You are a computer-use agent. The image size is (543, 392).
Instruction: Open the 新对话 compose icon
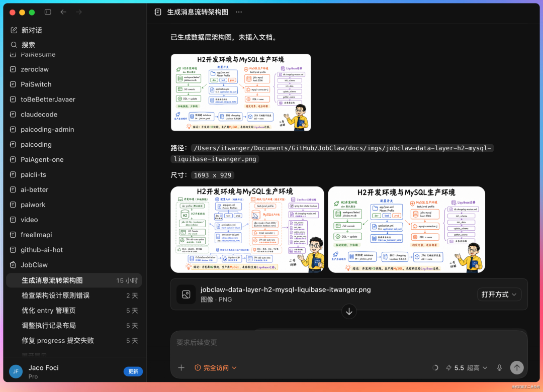point(14,30)
